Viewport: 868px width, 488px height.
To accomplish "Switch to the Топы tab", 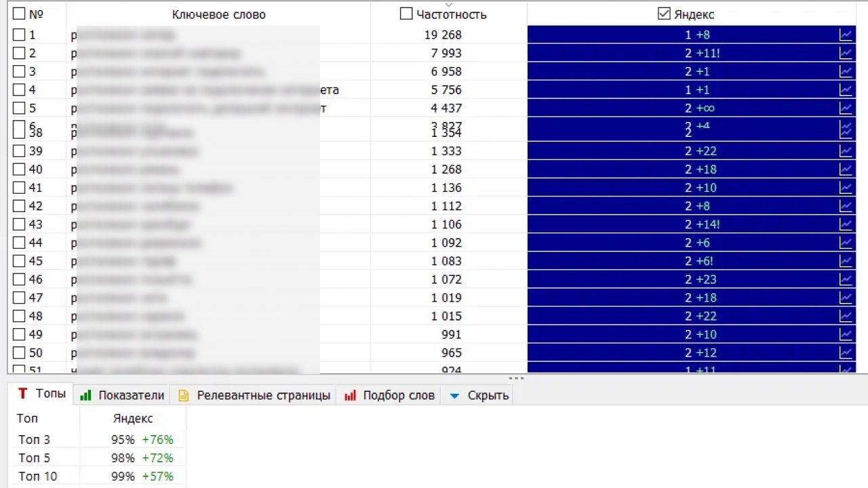I will click(42, 394).
